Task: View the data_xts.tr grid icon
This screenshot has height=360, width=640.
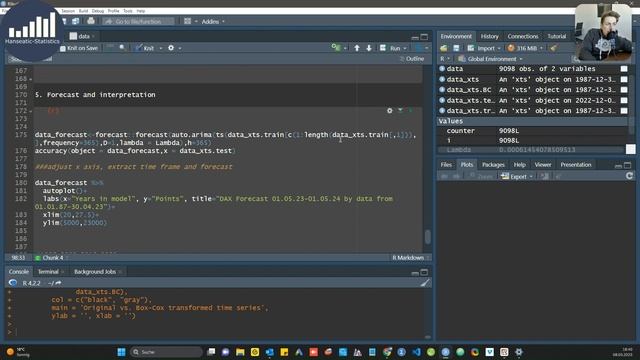Action: pyautogui.click(x=624, y=111)
